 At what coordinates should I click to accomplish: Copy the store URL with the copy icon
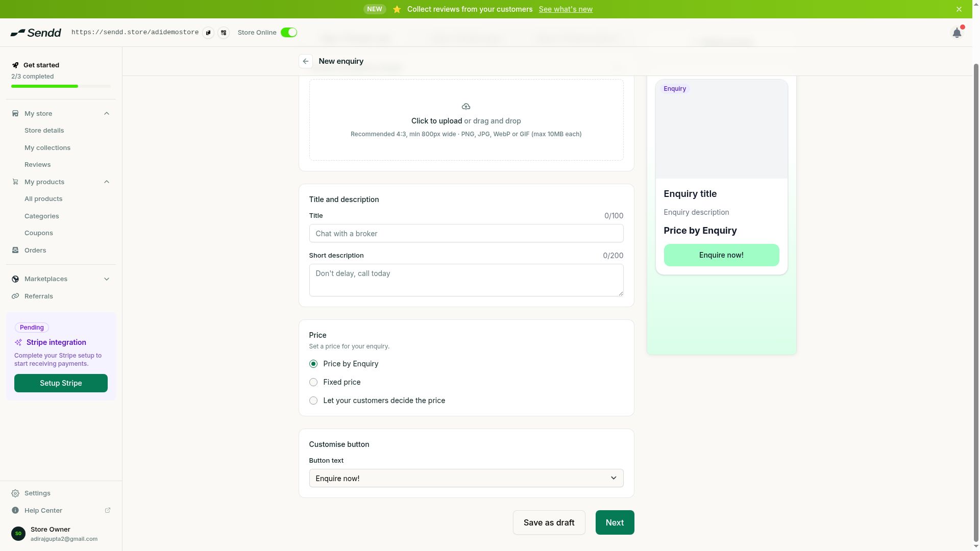click(208, 33)
